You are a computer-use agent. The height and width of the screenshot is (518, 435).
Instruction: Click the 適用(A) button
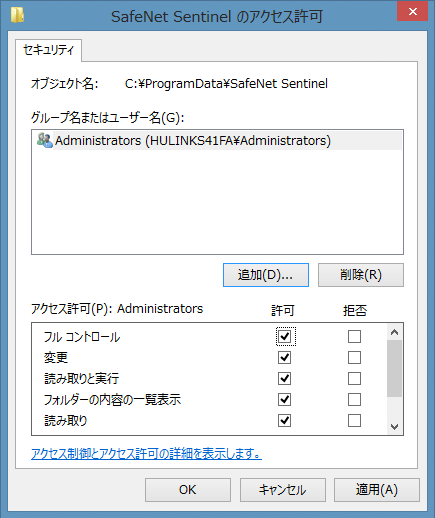[377, 490]
